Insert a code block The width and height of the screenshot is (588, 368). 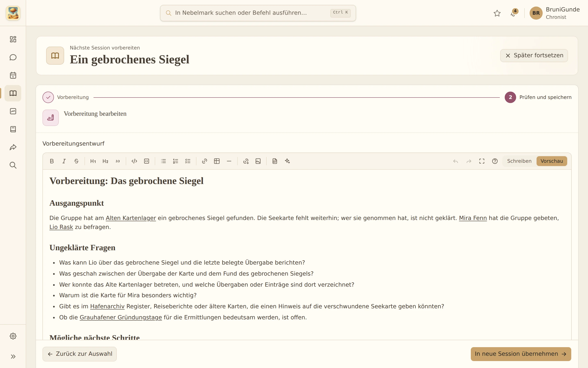(x=147, y=161)
